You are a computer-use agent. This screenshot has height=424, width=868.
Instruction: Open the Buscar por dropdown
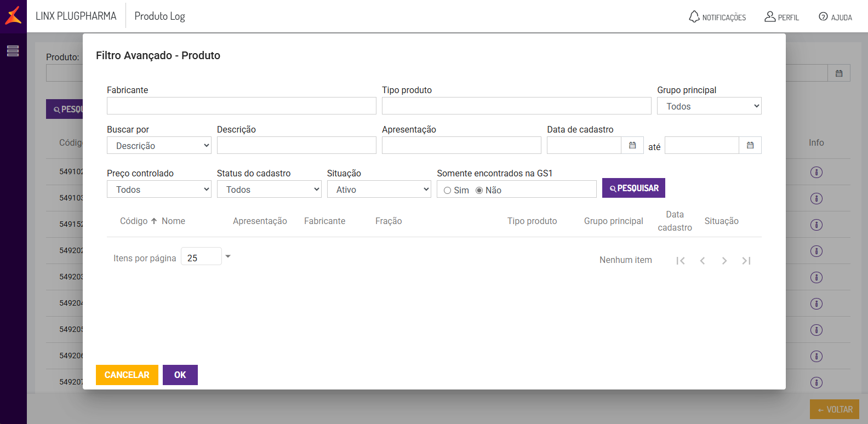point(159,146)
